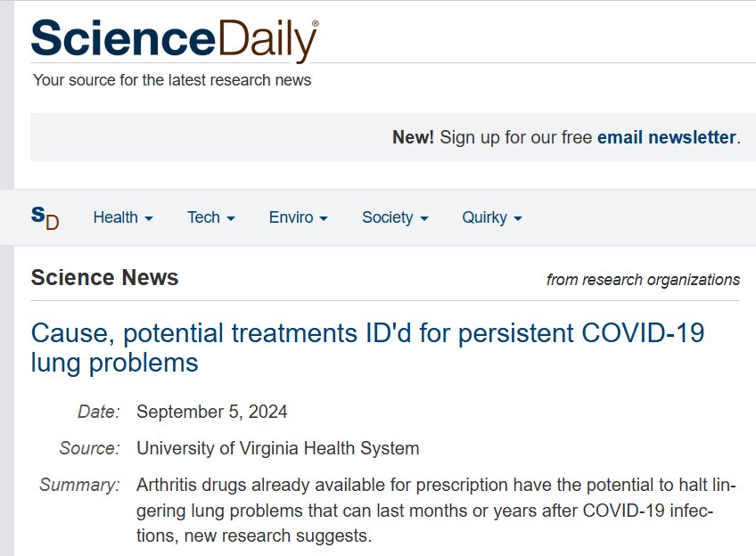This screenshot has width=756, height=556.
Task: Click the arthritis drugs summary paragraph
Action: click(x=436, y=511)
